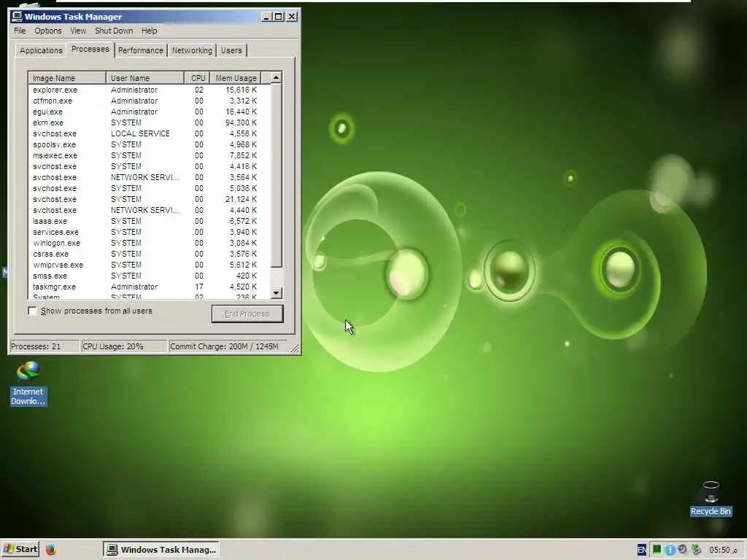Image resolution: width=747 pixels, height=560 pixels.
Task: Click the Safely Remove Hardware tray icon
Action: pyautogui.click(x=696, y=550)
